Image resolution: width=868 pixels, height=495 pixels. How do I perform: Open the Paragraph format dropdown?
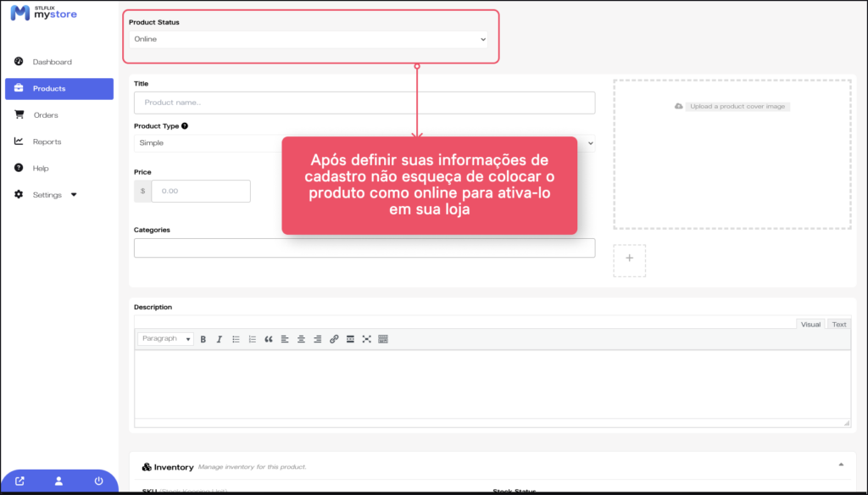165,339
